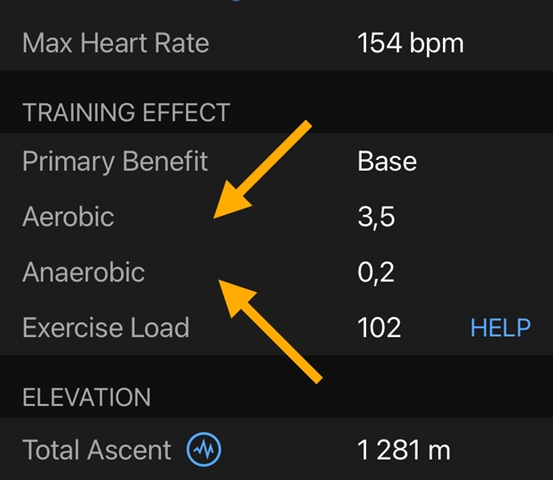Tap the 1 281 m ascent value
Screen dimensions: 553x480
pyautogui.click(x=404, y=450)
